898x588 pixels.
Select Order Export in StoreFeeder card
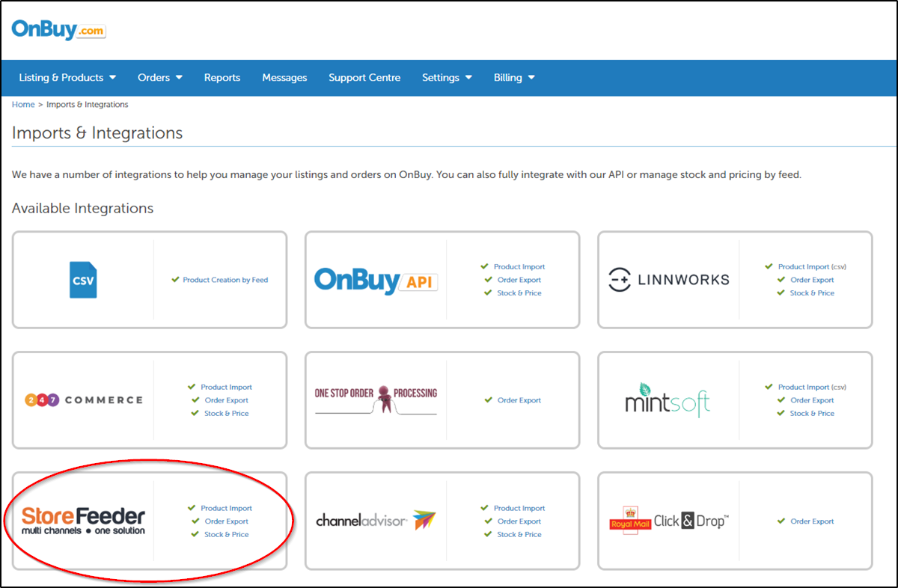[227, 521]
